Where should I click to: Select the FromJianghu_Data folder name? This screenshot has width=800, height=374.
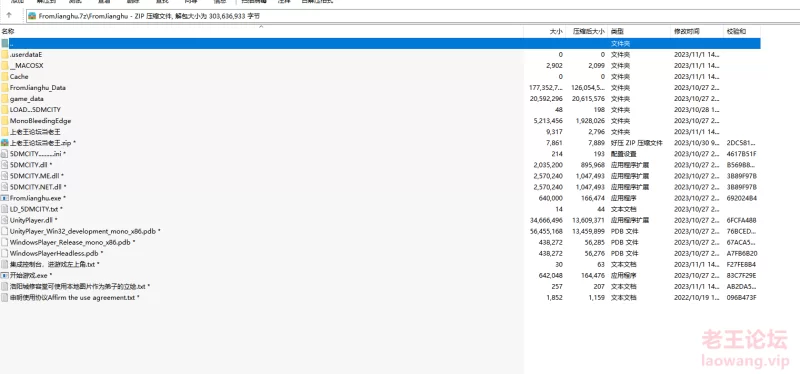point(38,88)
